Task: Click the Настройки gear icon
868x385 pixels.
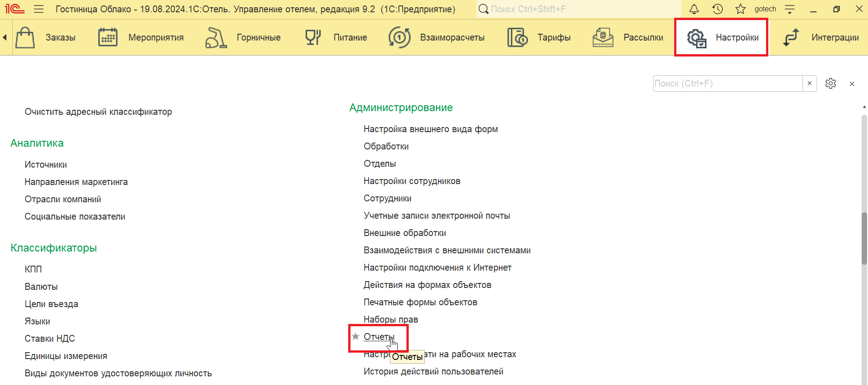Action: 696,38
